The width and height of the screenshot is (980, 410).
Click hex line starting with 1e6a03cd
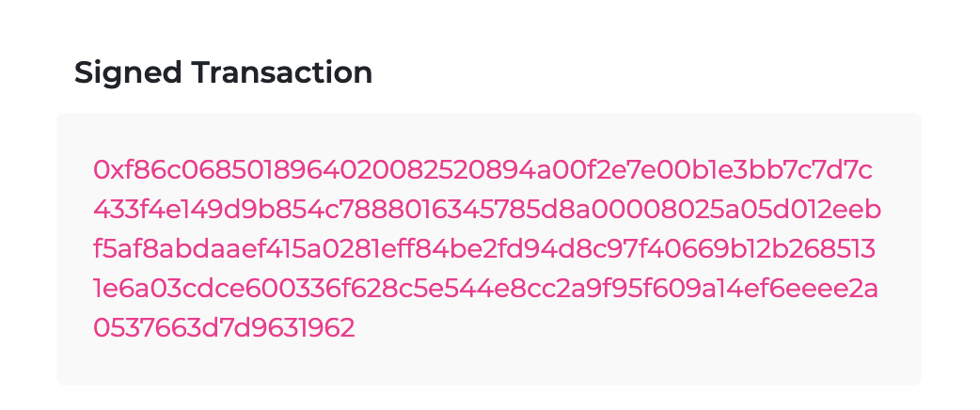tap(485, 290)
